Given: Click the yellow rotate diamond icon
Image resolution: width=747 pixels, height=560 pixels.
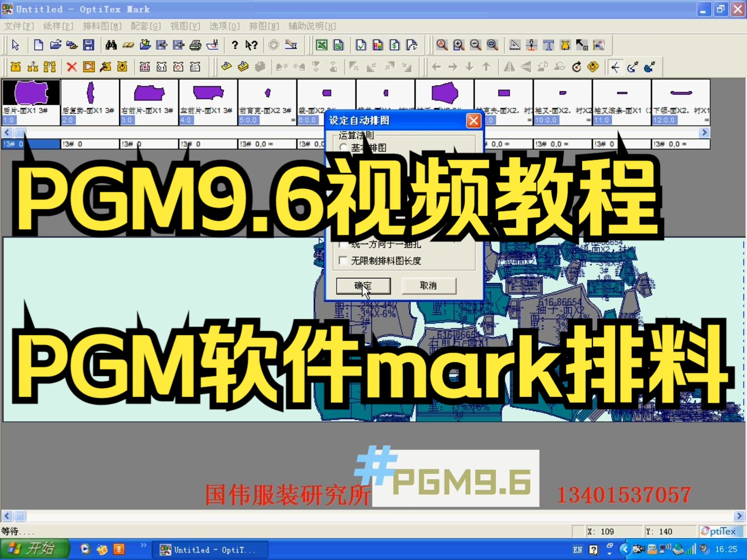Looking at the screenshot, I should click(593, 66).
